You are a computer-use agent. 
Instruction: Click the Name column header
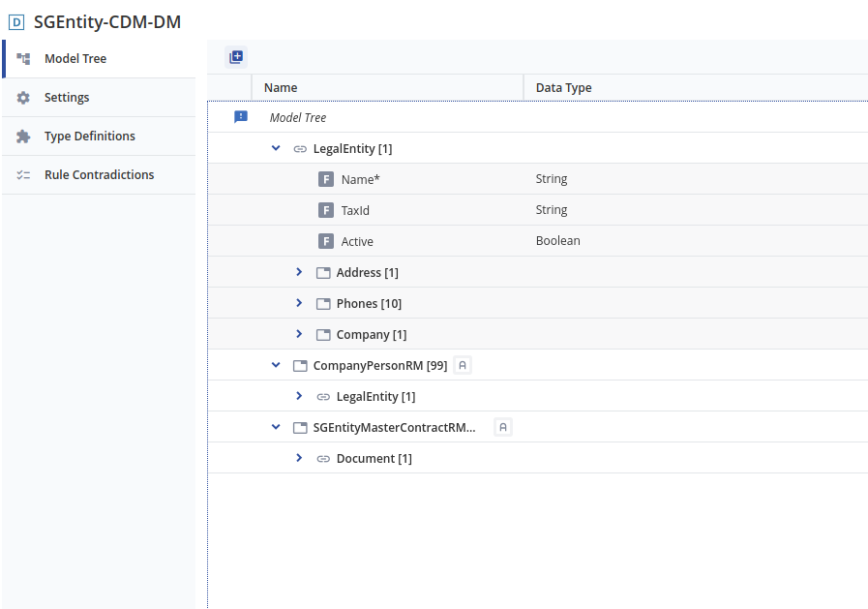tap(387, 87)
